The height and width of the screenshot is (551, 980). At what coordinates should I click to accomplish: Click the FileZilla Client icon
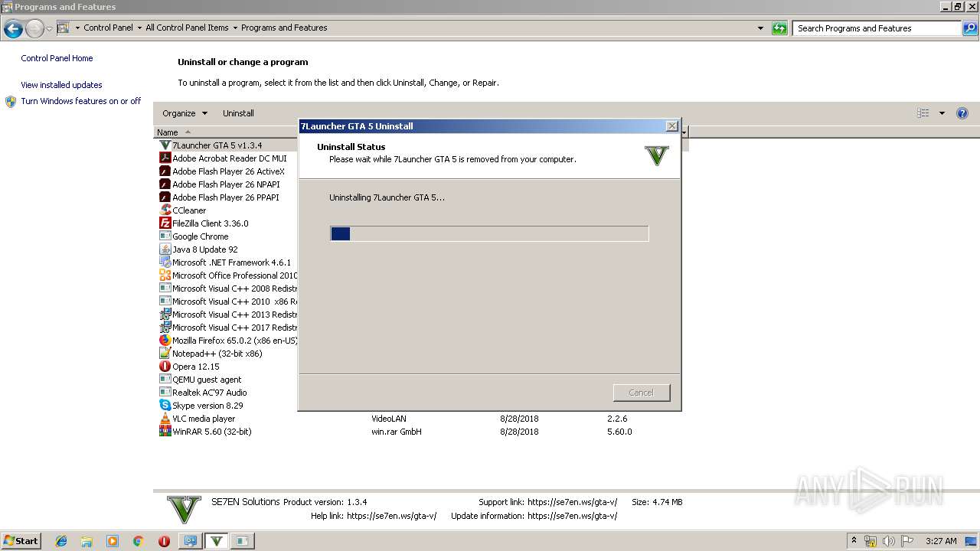pyautogui.click(x=165, y=223)
